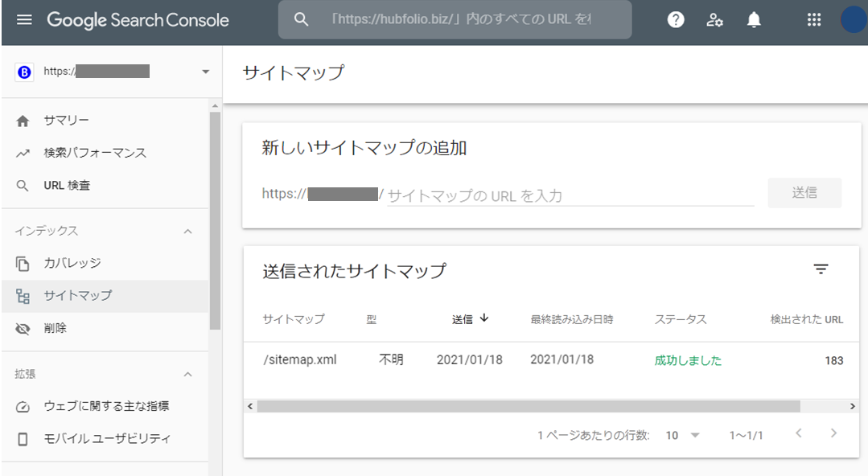Open 検索パフォーマンス in the sidebar
Viewport: 868px width, 476px height.
pos(105,154)
